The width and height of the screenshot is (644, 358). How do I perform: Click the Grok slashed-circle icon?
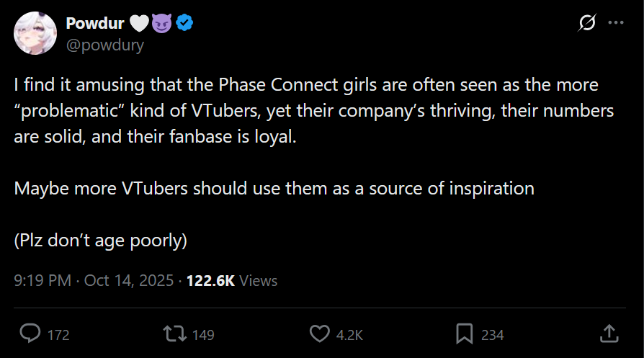[x=587, y=24]
